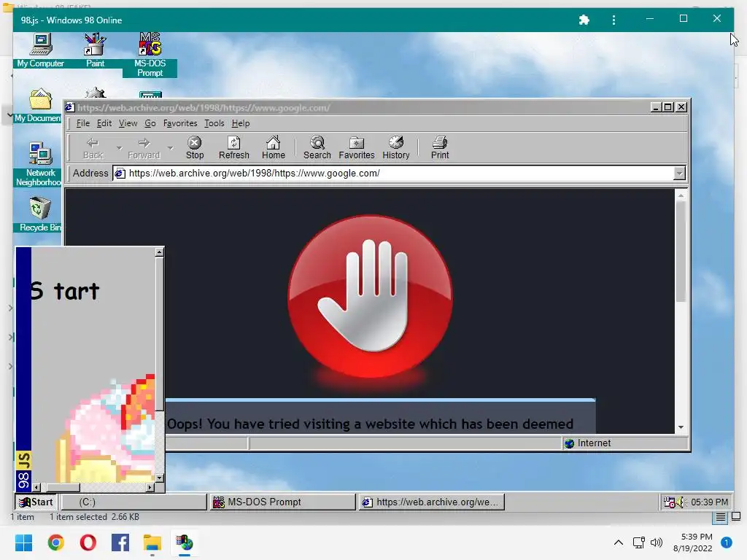The image size is (747, 560).
Task: Open Windows 11 Start button
Action: pos(24,542)
